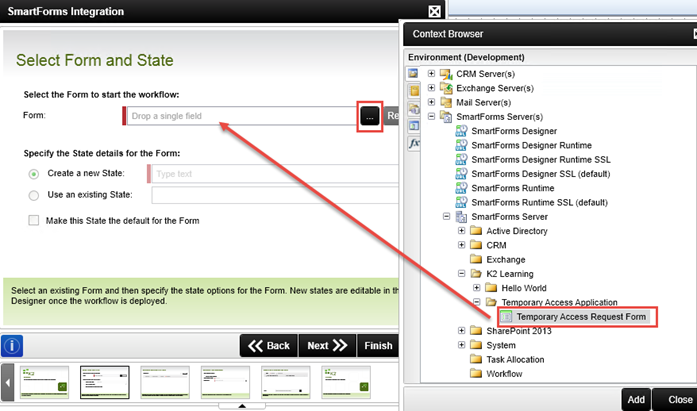The width and height of the screenshot is (697, 411).
Task: Expand the Hello World folder
Action: (477, 287)
